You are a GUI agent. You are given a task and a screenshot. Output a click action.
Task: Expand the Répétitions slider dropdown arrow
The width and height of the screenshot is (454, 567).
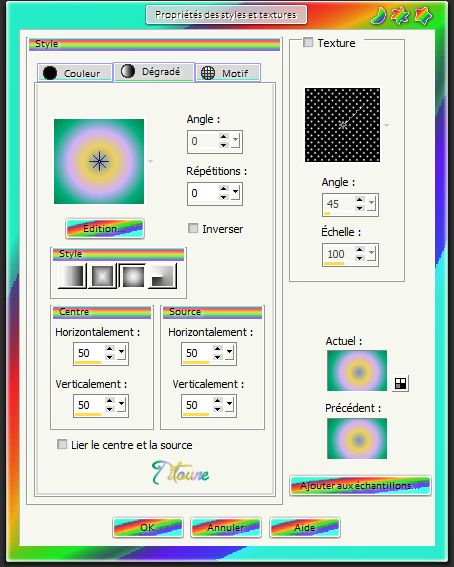[x=236, y=192]
